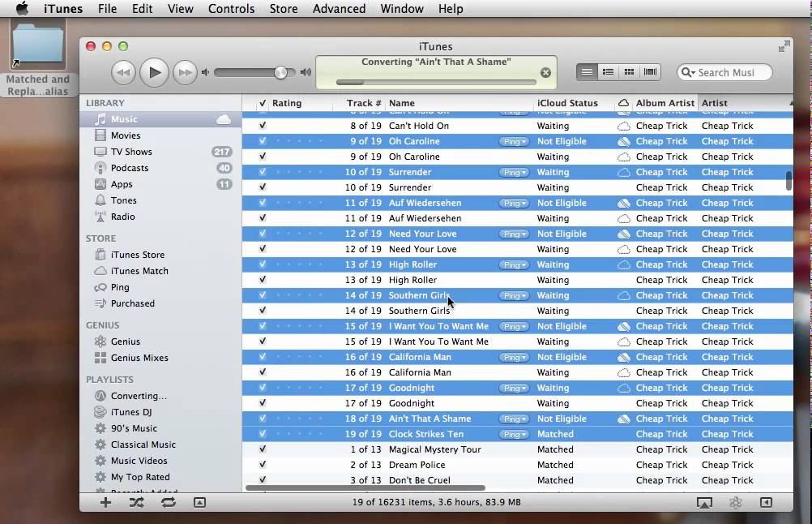Click the conversion progress bar
Viewport: 812px width, 524px height.
pyautogui.click(x=435, y=82)
